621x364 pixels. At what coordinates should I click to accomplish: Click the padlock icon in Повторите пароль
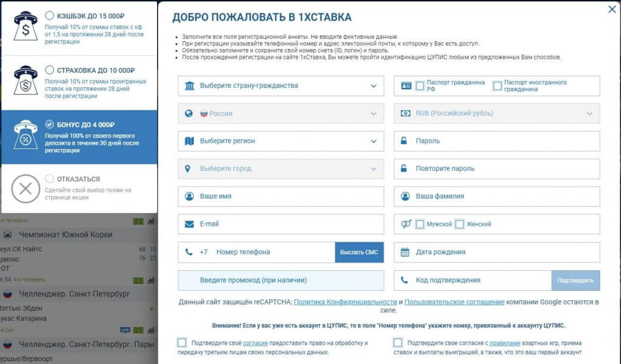click(404, 168)
